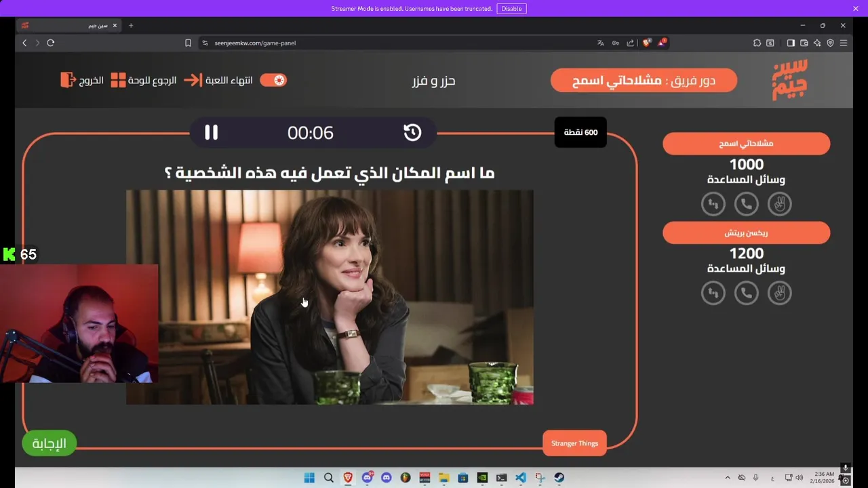The width and height of the screenshot is (868, 488).
Task: Open the Leo AI sparkle icon
Action: coord(817,43)
